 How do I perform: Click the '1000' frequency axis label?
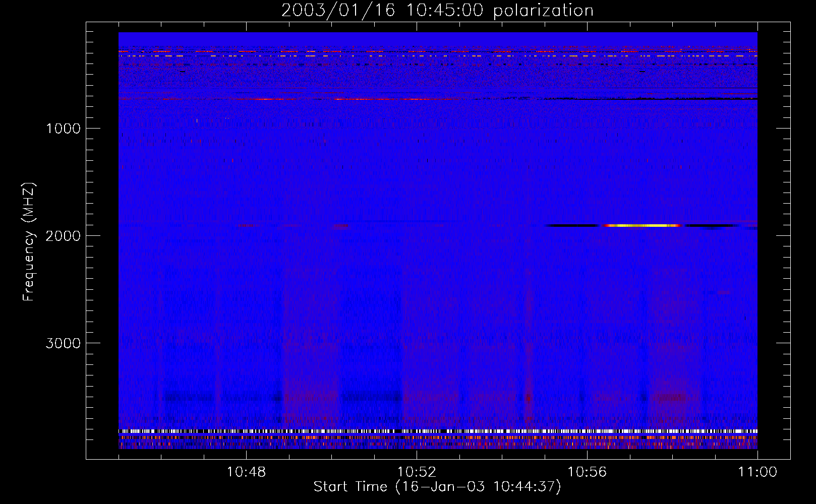click(63, 129)
